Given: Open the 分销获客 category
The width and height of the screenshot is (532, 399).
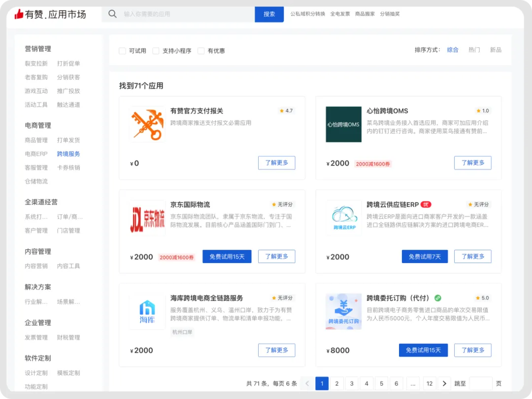Looking at the screenshot, I should click(x=68, y=77).
